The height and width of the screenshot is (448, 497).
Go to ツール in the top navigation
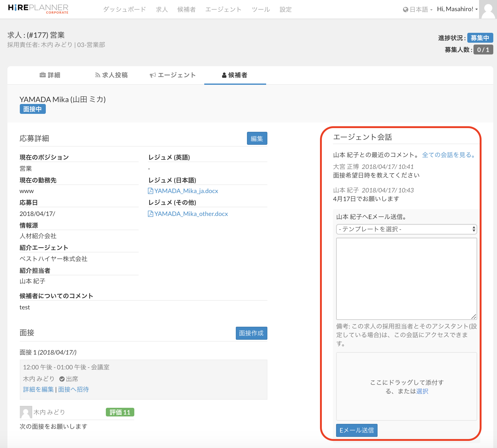click(x=261, y=10)
